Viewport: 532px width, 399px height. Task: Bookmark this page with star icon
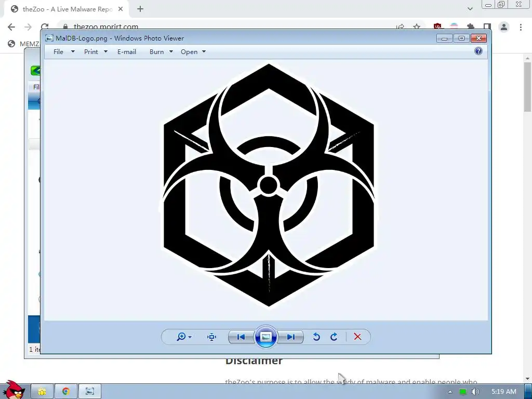pyautogui.click(x=417, y=26)
